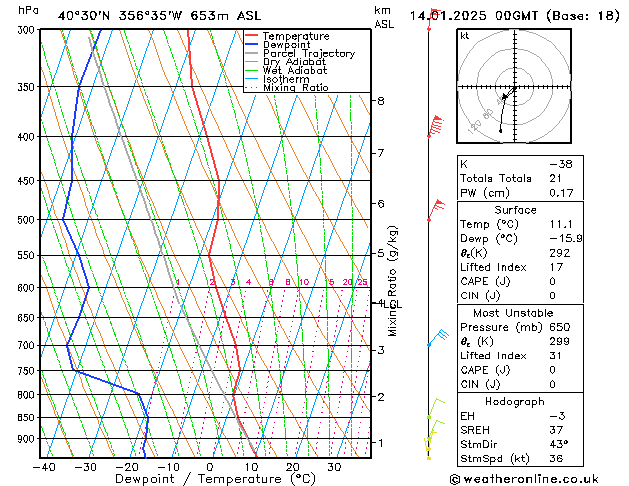Screen dimensions: 629x486
Task: Click the 8 km altitude label
Action: click(380, 101)
